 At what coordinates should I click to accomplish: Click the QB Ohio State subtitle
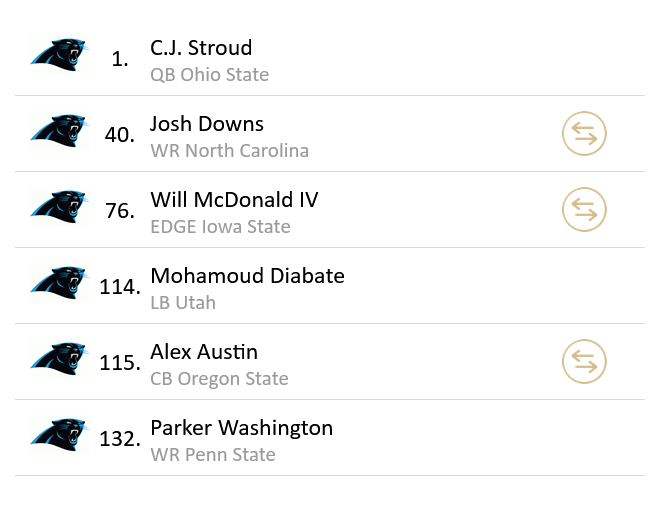(209, 75)
